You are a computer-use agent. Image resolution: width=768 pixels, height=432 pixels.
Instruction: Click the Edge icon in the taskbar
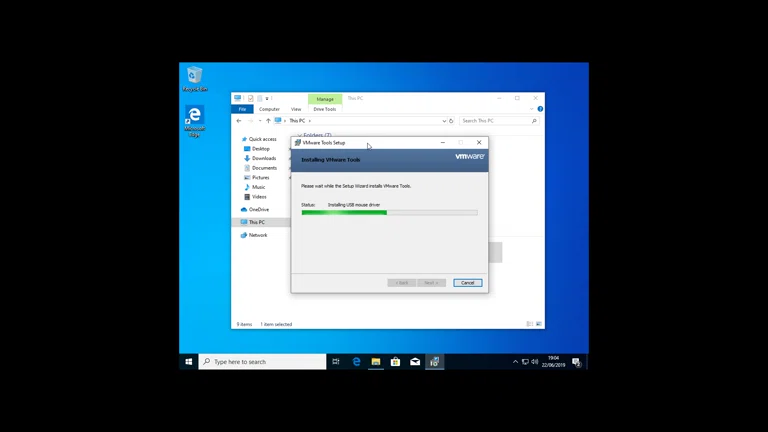(x=356, y=362)
